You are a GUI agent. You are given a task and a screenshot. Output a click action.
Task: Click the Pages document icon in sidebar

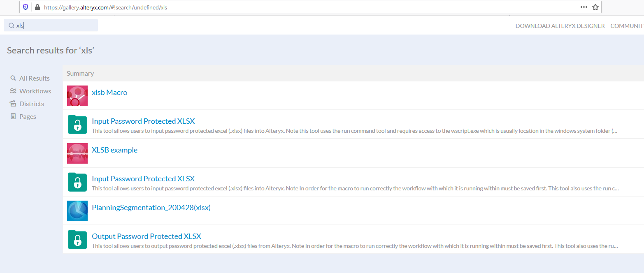tap(13, 116)
